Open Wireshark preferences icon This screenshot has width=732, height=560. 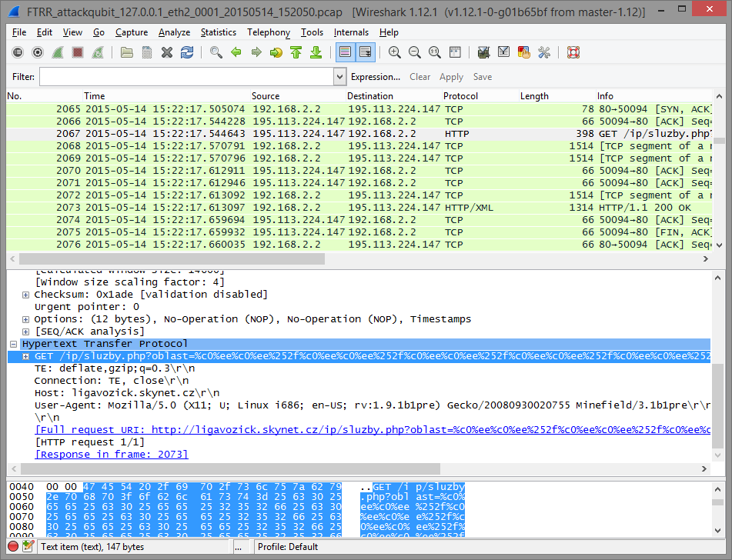tap(544, 52)
